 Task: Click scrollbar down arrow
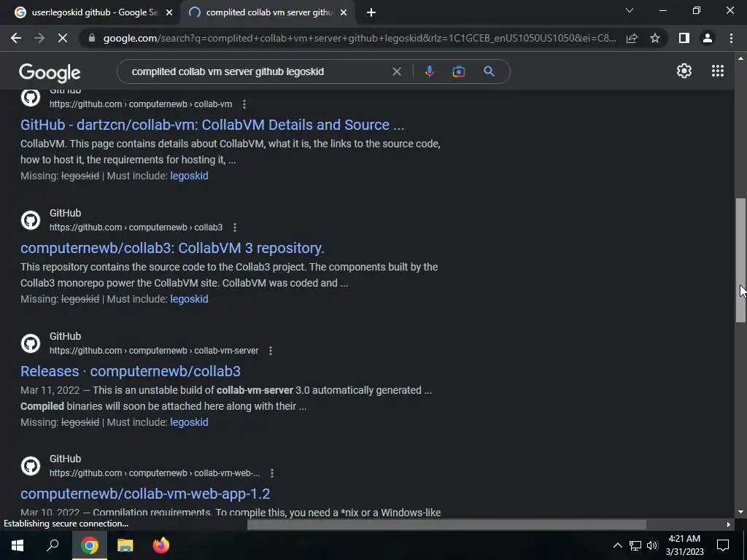[x=740, y=513]
